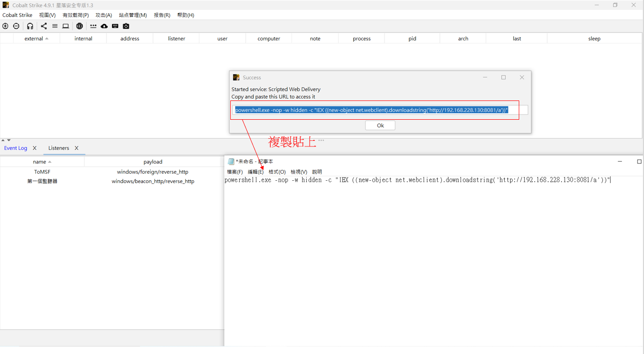Select the ToMSF listener row
Viewport: 644px width, 354px height.
point(112,172)
